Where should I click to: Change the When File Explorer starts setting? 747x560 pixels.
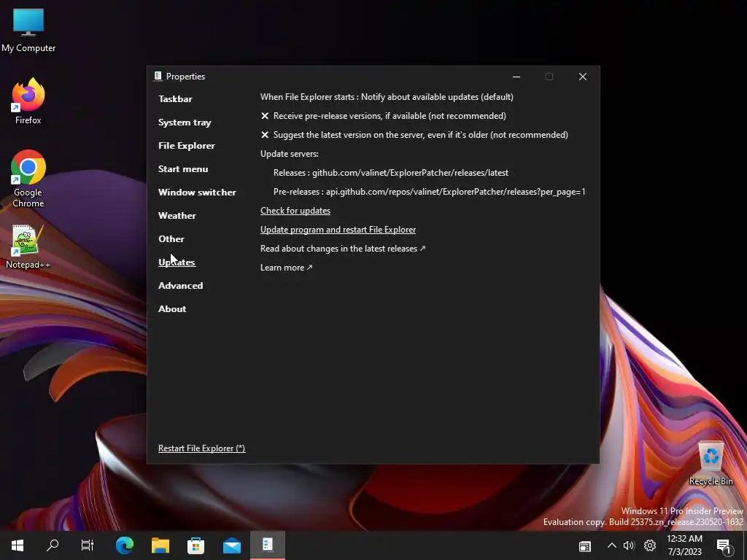(387, 97)
